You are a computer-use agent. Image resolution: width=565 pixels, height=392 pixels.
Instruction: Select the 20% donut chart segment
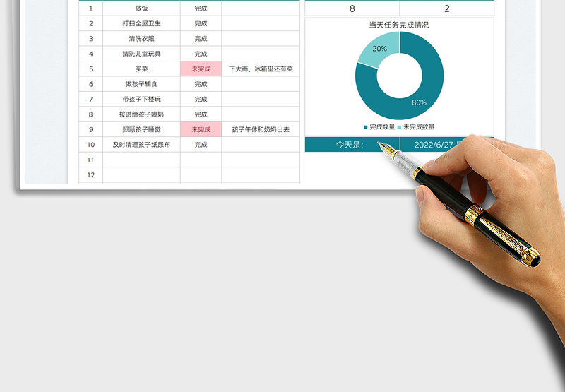click(x=376, y=49)
